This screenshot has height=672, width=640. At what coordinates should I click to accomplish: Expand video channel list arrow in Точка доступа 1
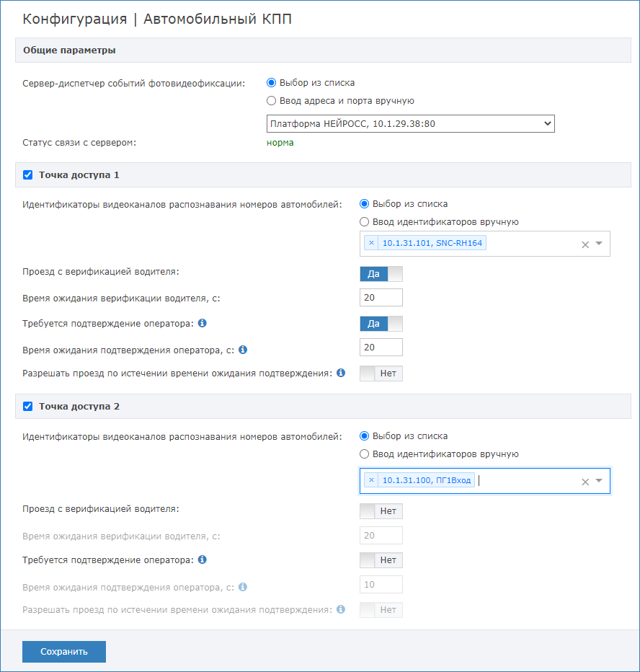600,244
